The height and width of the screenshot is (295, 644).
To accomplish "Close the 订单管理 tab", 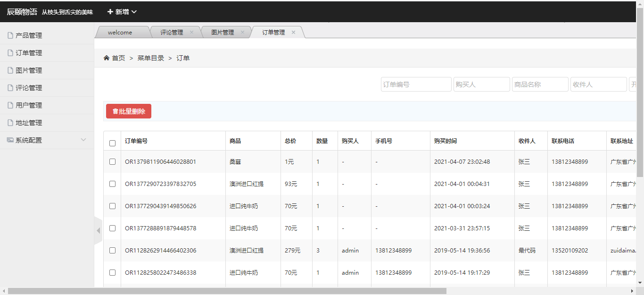I will 293,32.
